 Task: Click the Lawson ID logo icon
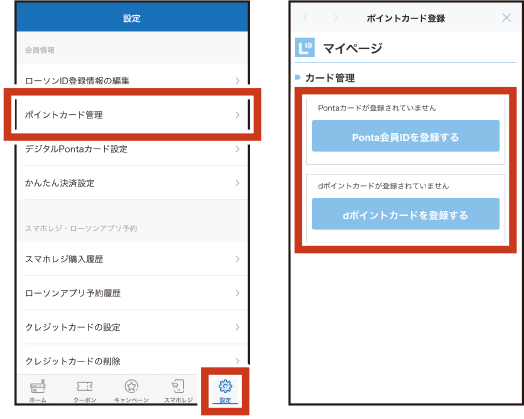[x=305, y=48]
